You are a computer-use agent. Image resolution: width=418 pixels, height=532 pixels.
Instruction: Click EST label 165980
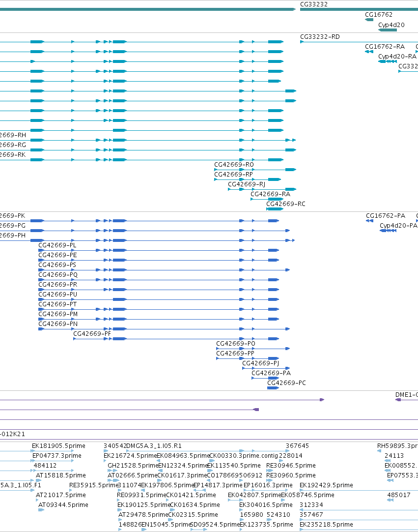(x=251, y=515)
